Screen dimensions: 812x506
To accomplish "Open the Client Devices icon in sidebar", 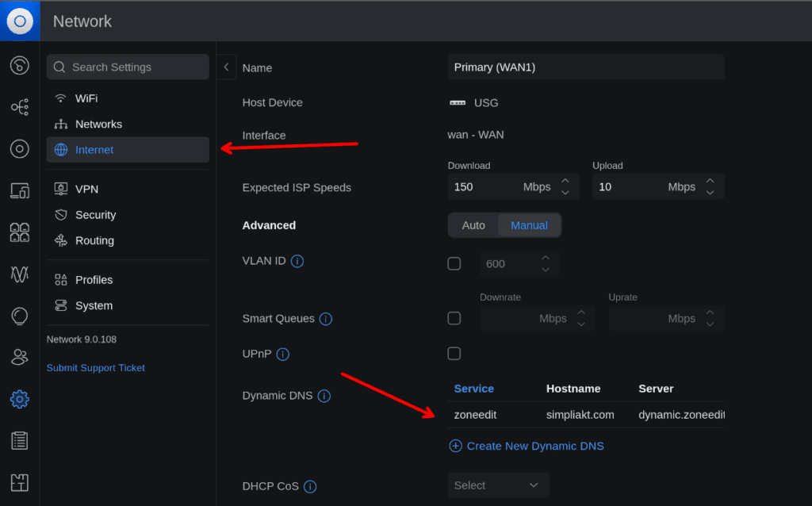I will 20,190.
